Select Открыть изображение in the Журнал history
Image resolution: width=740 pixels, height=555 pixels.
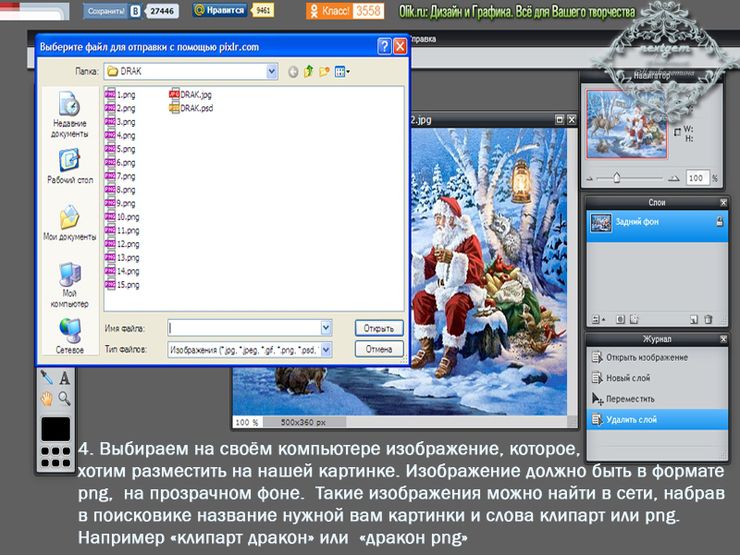click(x=656, y=357)
